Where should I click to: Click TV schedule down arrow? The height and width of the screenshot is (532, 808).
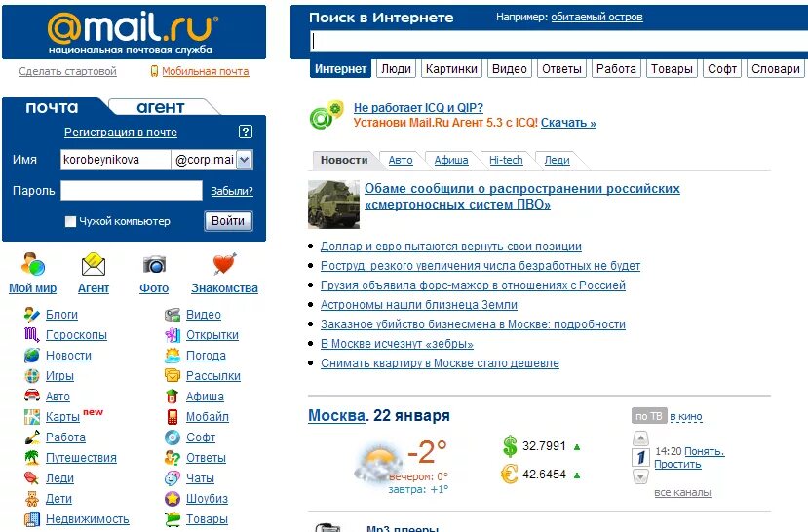[x=640, y=477]
